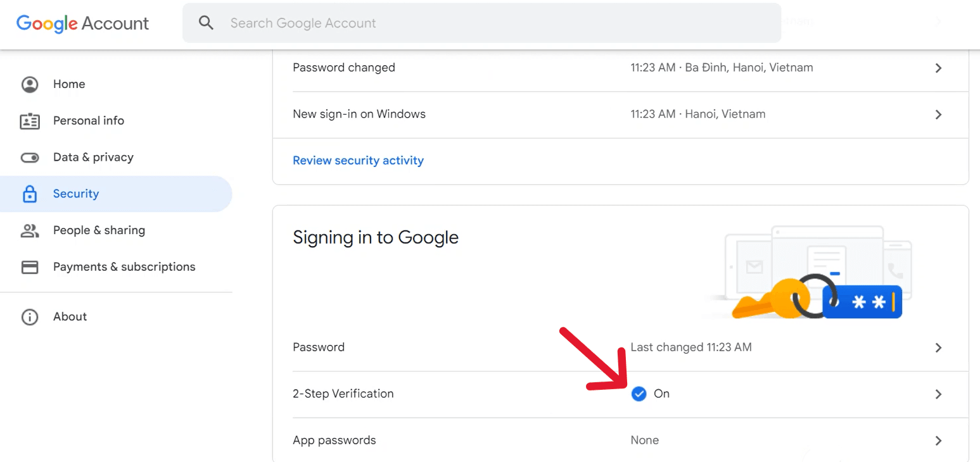Click the About info icon
This screenshot has height=462, width=980.
30,316
